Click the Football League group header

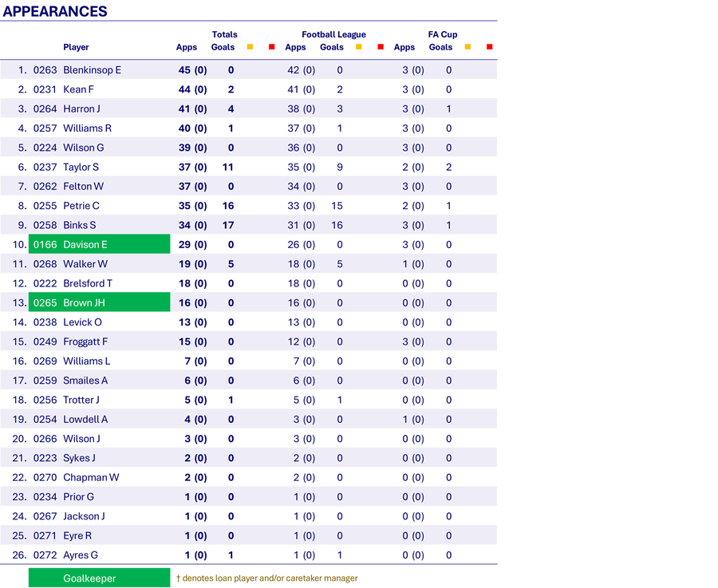[333, 34]
